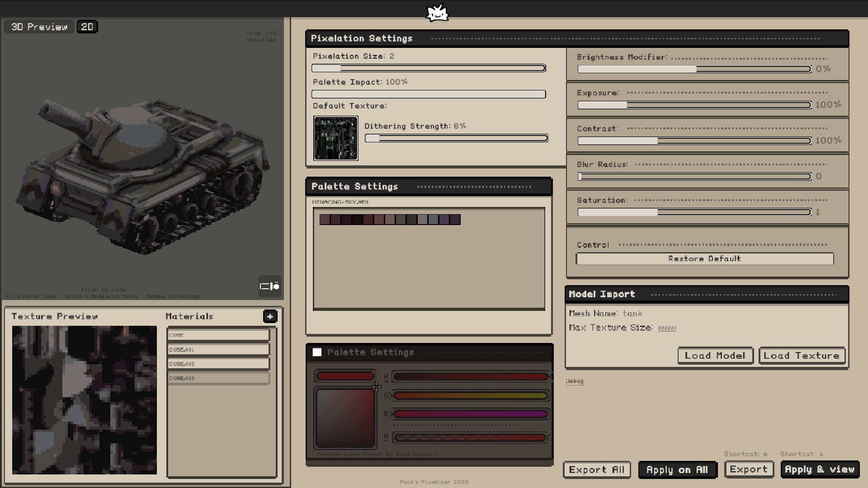Add a new material with the plus button

coord(270,316)
